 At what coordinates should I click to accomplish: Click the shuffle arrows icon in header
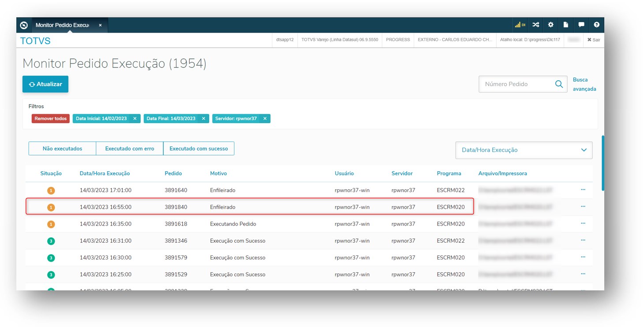click(535, 25)
